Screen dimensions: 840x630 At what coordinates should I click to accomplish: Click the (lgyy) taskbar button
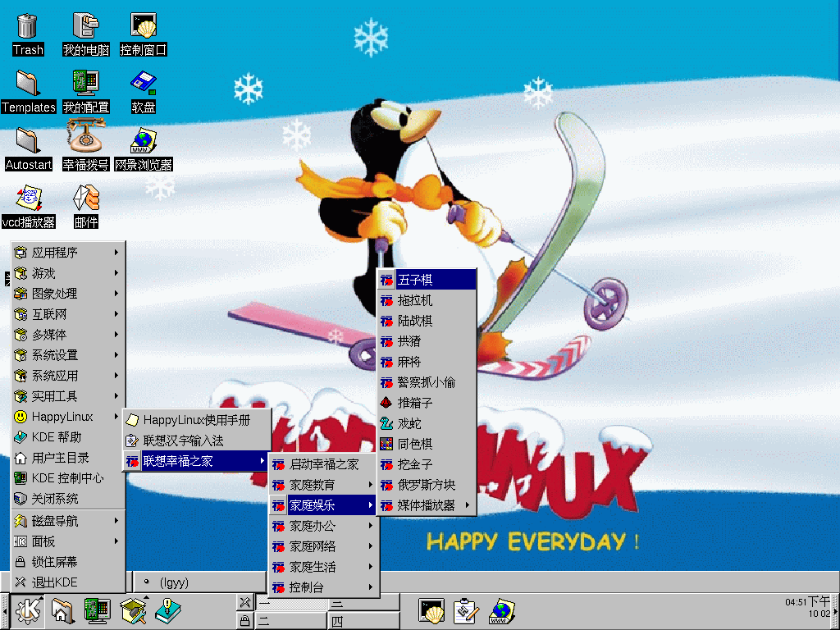click(199, 582)
